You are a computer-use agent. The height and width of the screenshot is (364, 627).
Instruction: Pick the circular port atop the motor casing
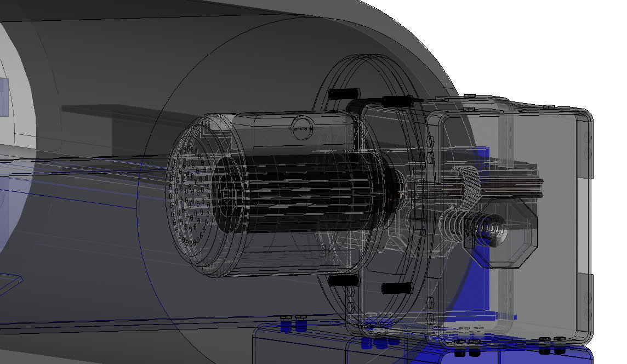pos(303,128)
